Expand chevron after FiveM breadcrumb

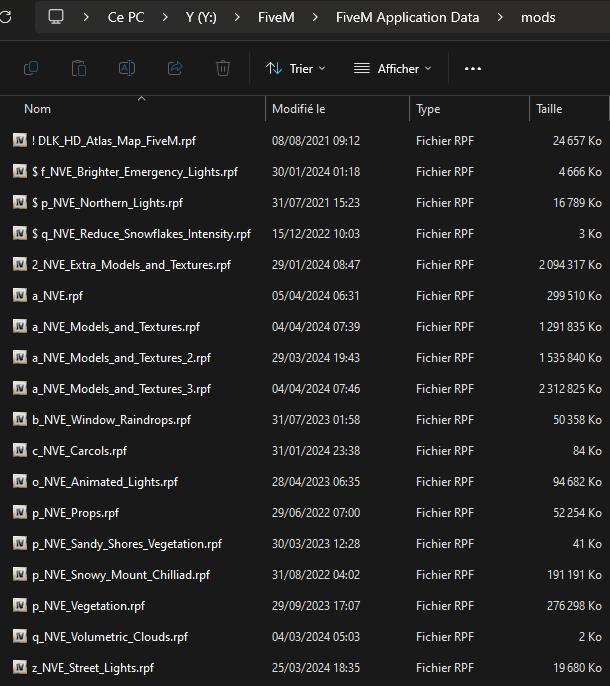tap(315, 18)
